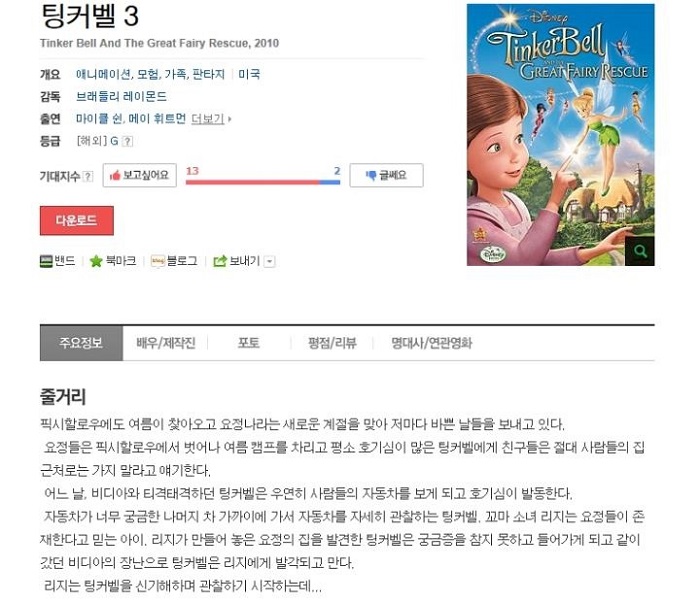Click the red-blue expectation ratio bar
700x602 pixels.
tap(263, 182)
